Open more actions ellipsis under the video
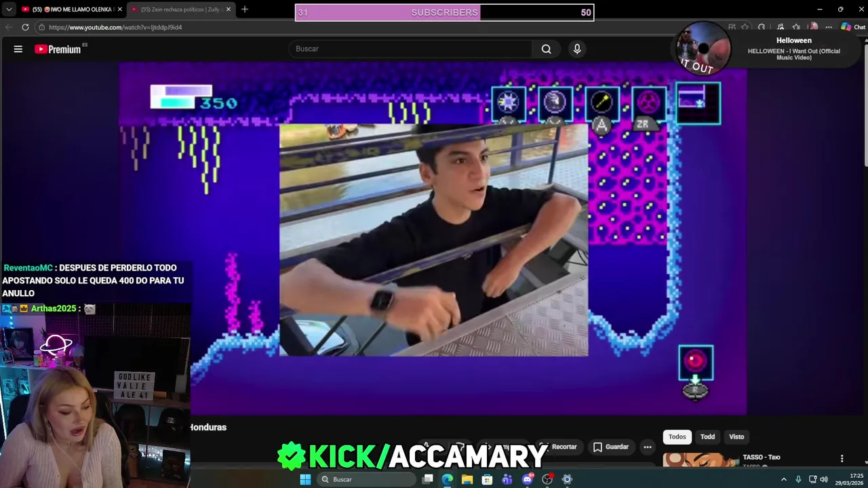This screenshot has width=868, height=488. [x=648, y=447]
